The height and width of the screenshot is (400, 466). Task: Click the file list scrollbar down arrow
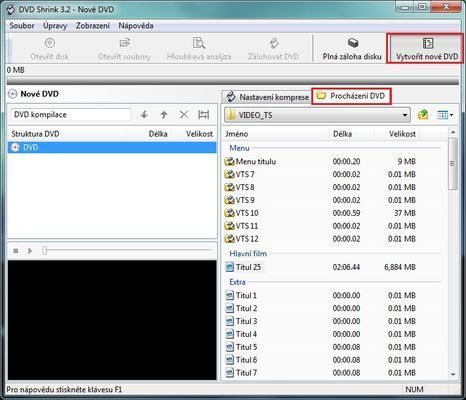[453, 374]
